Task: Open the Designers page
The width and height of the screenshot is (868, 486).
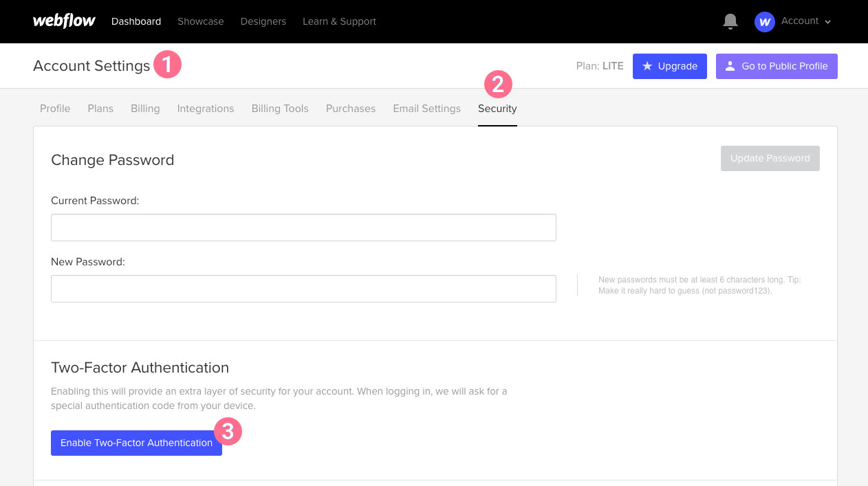Action: point(263,21)
